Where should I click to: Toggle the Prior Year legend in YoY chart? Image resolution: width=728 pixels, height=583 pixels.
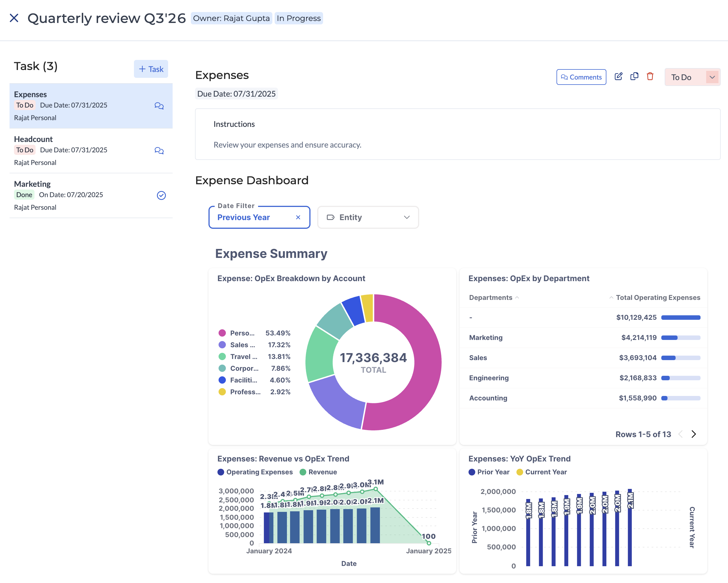click(489, 472)
